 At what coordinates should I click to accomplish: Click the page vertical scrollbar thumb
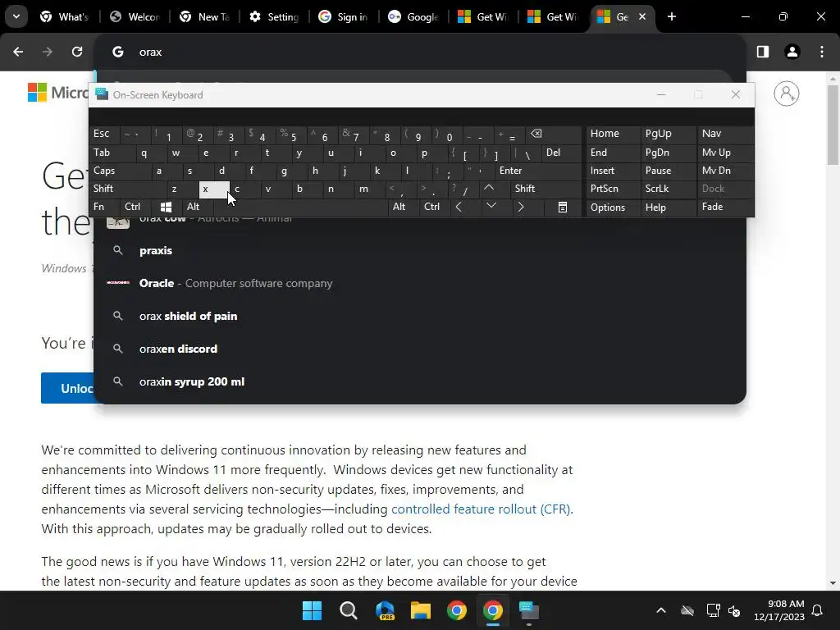pyautogui.click(x=833, y=125)
